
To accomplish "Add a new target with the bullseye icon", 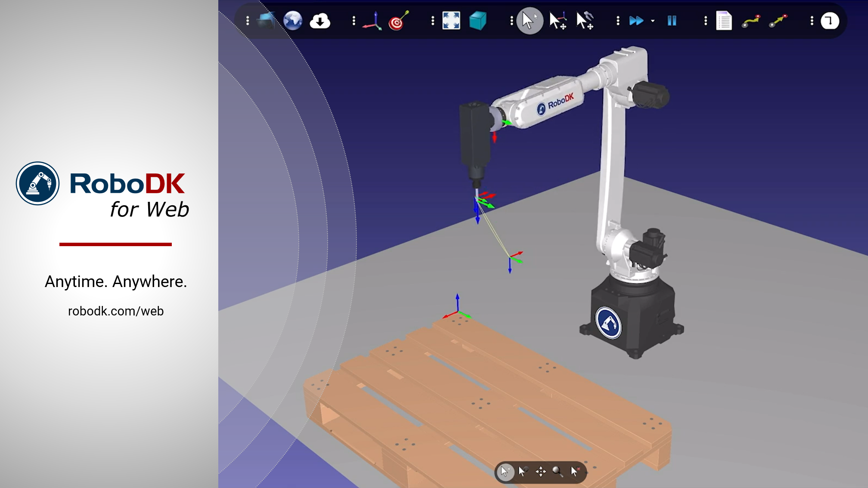I will (398, 21).
